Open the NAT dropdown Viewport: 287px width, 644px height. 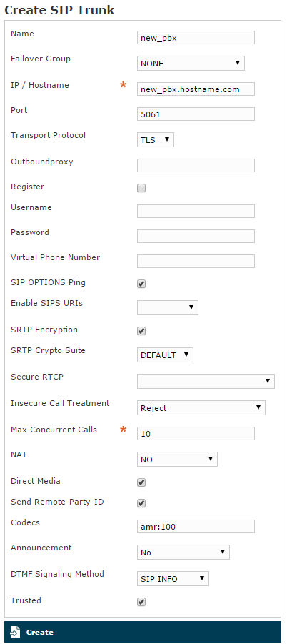pos(177,459)
